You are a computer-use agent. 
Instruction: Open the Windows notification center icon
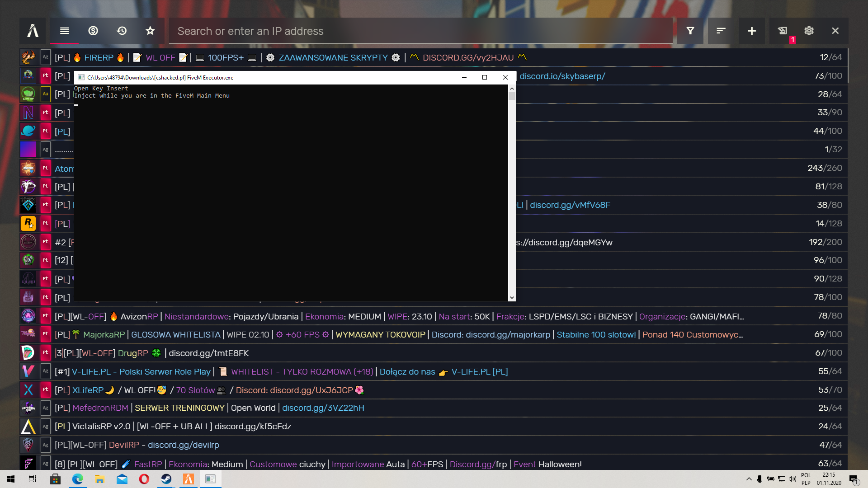coord(854,479)
